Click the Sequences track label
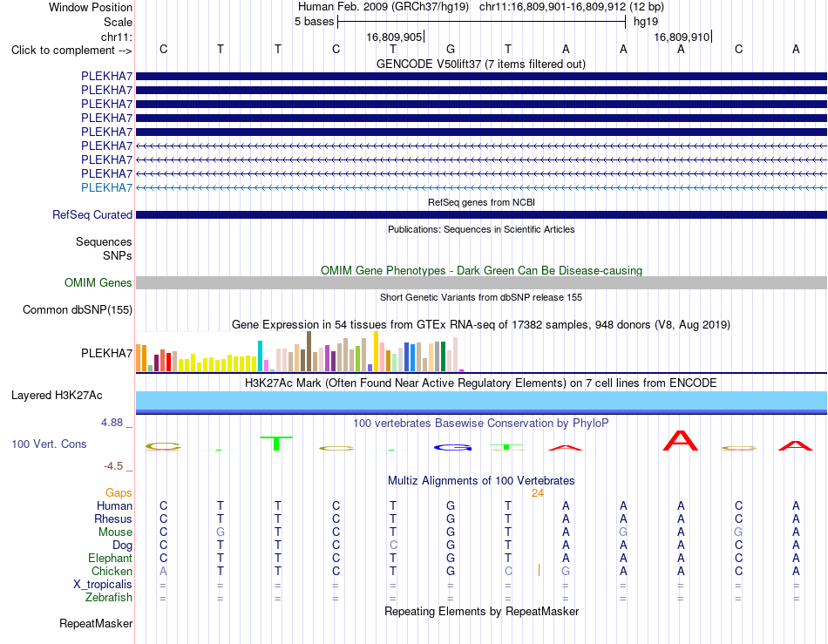This screenshot has height=644, width=828. point(104,241)
